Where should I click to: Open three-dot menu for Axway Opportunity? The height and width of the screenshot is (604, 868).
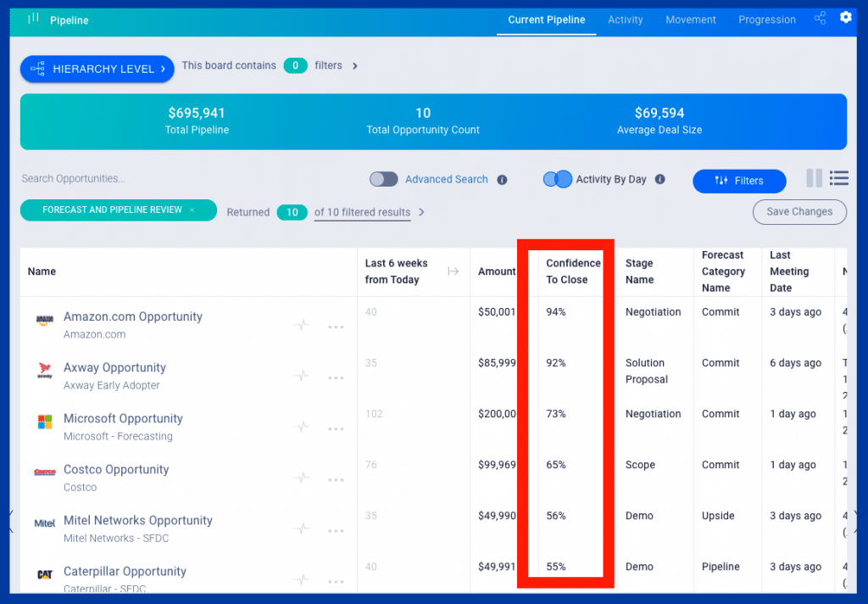coord(336,377)
